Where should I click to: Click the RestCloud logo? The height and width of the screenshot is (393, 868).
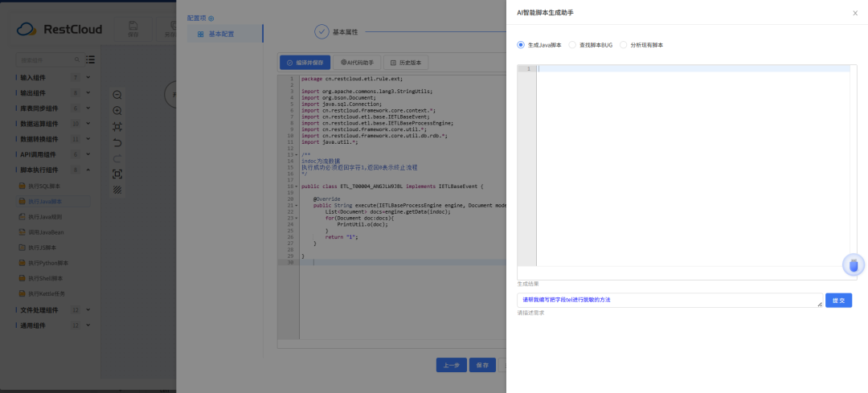[59, 30]
